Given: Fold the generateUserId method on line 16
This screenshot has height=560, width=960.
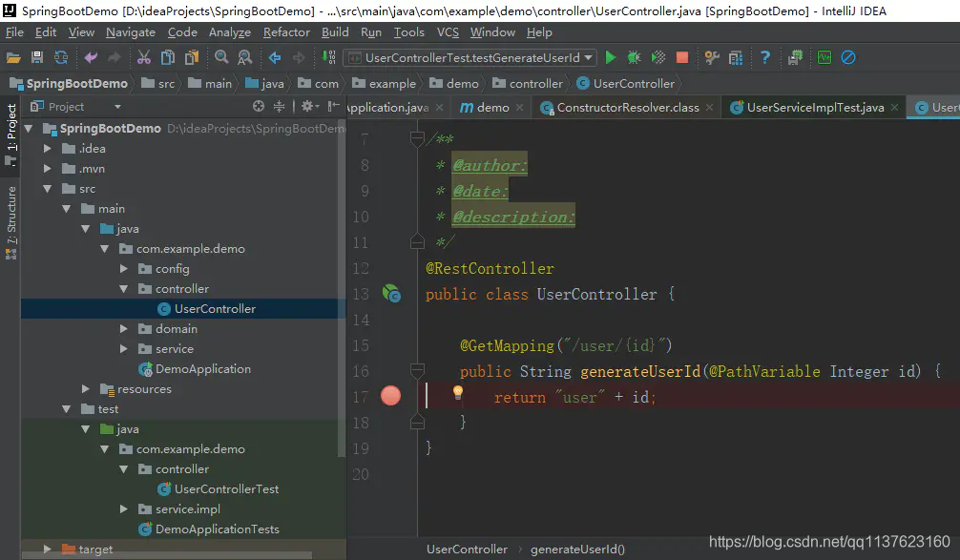Looking at the screenshot, I should [417, 370].
